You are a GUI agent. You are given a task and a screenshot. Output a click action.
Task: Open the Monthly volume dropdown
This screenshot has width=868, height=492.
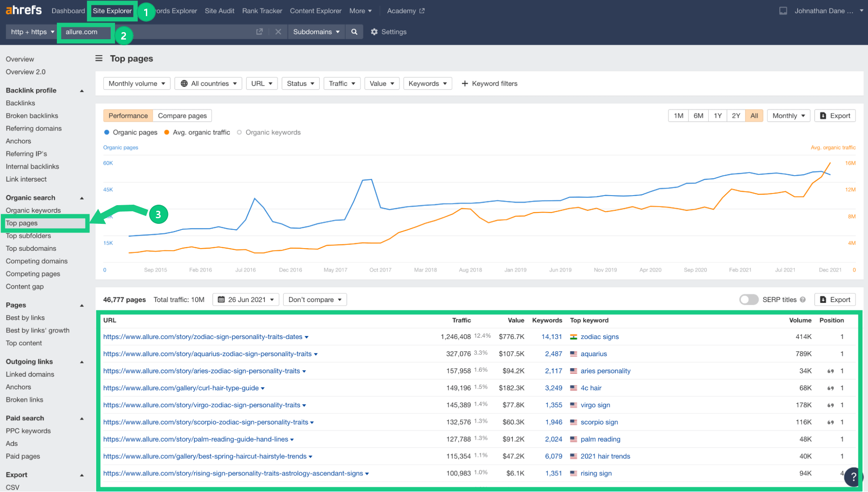[x=137, y=83]
